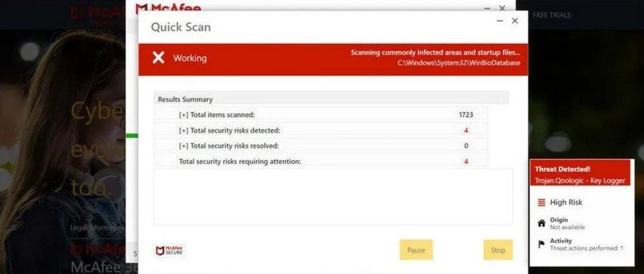The width and height of the screenshot is (644, 274).
Task: Click the McAfee logo in rear window
Action: (169, 8)
